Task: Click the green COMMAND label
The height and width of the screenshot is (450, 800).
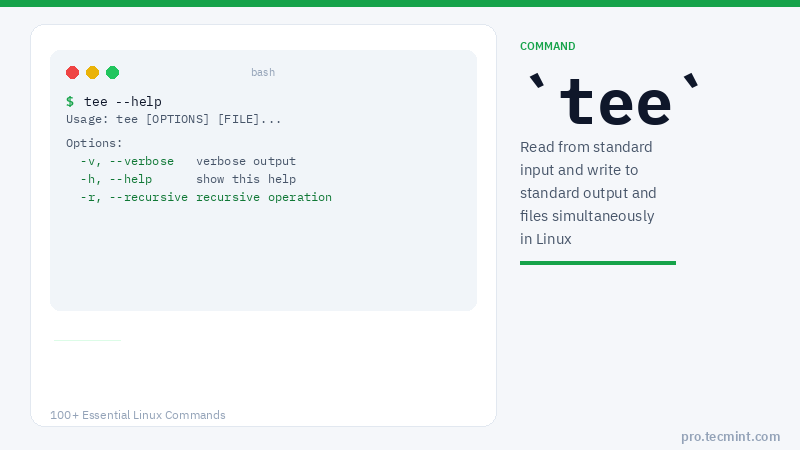Action: 547,46
